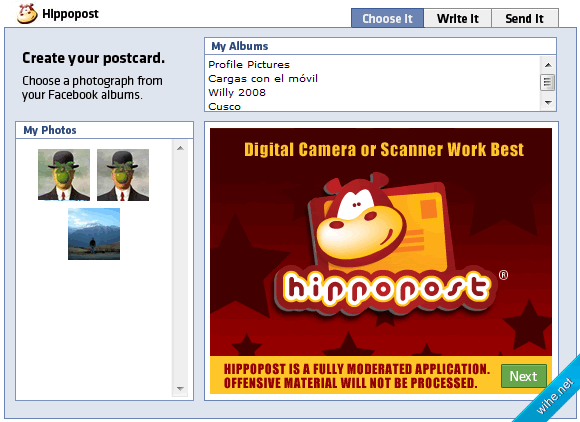The width and height of the screenshot is (580, 422).
Task: Select the first bowler hat apple photo
Action: point(64,175)
